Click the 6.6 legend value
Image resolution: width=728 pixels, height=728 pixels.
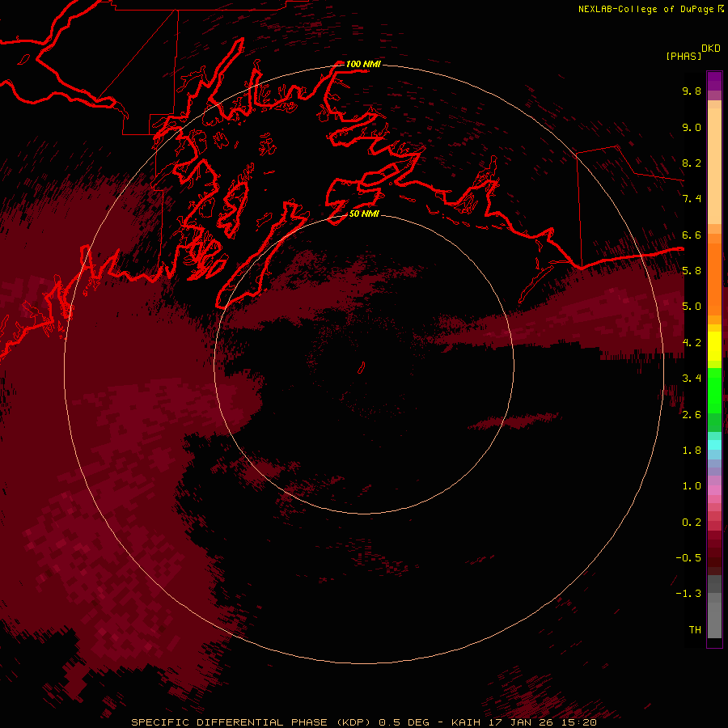[692, 235]
